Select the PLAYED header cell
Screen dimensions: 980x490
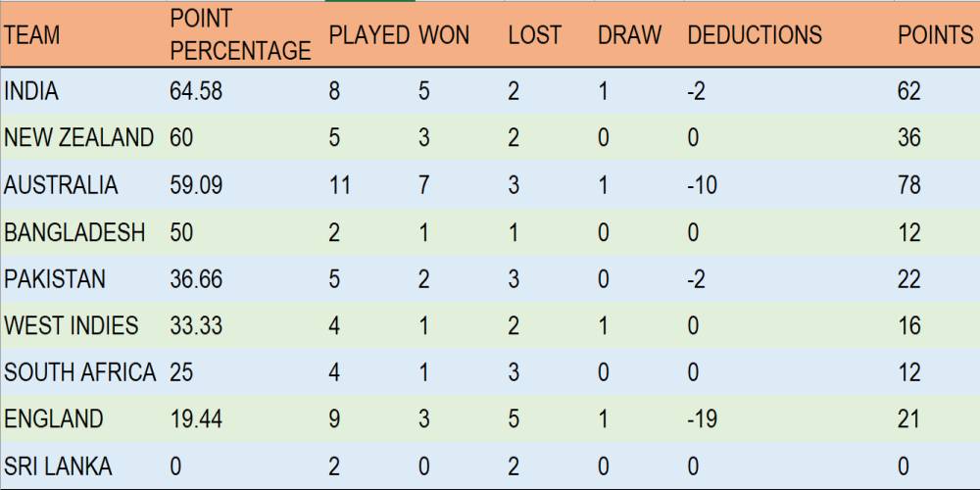370,33
